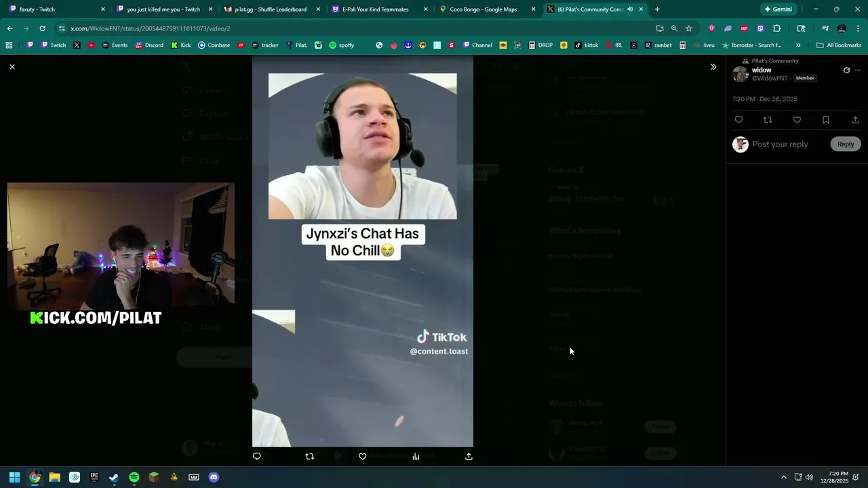Expand hidden bookmarks with the chevron

tap(798, 45)
